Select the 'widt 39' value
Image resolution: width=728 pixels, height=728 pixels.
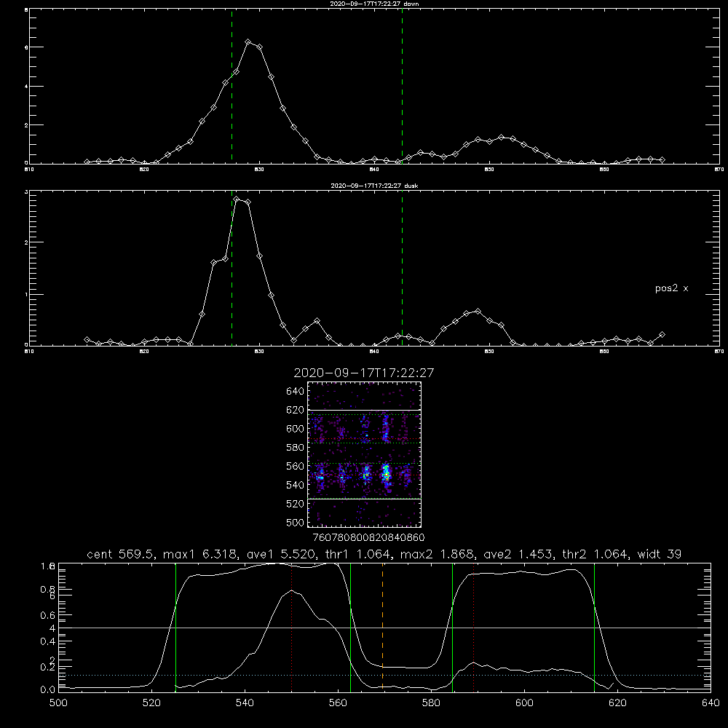click(660, 554)
